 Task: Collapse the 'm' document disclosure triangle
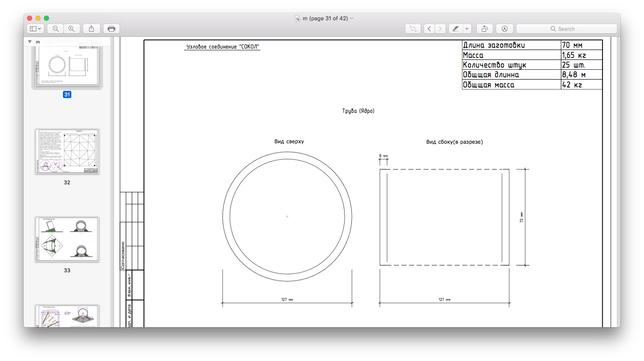(x=30, y=42)
